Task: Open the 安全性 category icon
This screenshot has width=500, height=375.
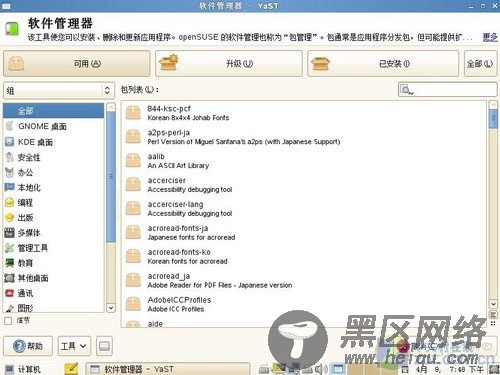Action: (x=9, y=157)
